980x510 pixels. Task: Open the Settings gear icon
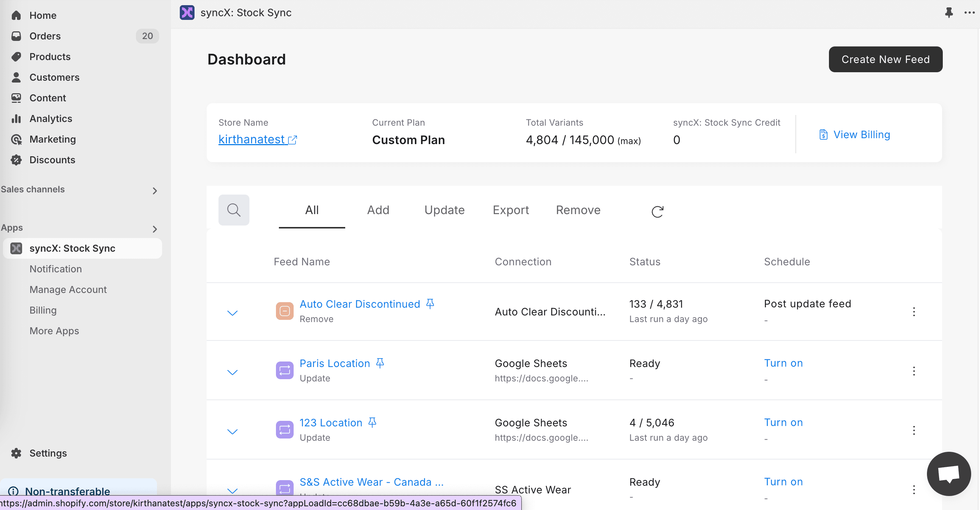click(16, 453)
